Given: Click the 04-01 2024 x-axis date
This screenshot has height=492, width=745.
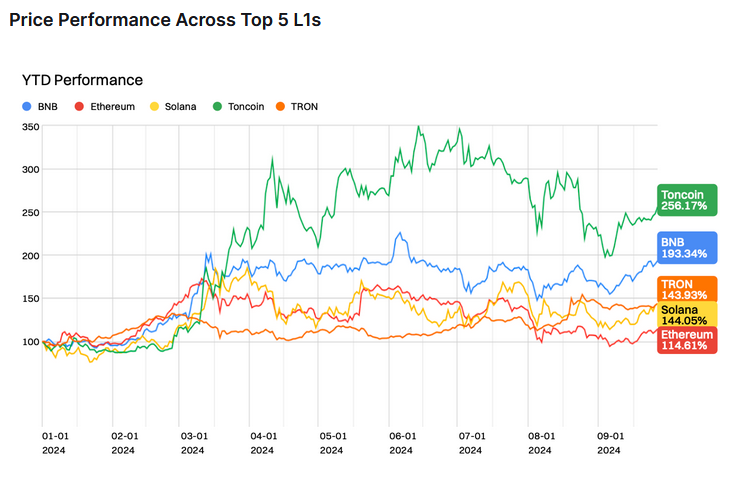Looking at the screenshot, I should coord(263,443).
